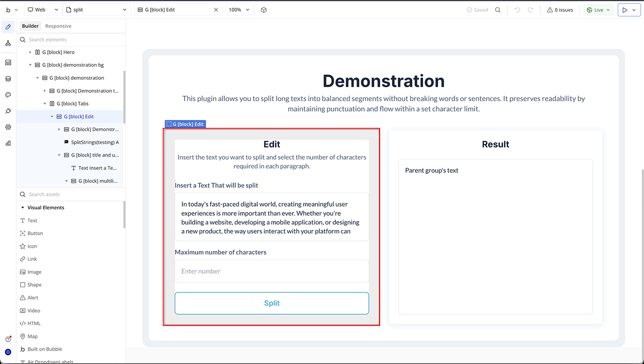This screenshot has width=644, height=364.
Task: Open the dropdown arrow beside the preview button
Action: [x=634, y=10]
